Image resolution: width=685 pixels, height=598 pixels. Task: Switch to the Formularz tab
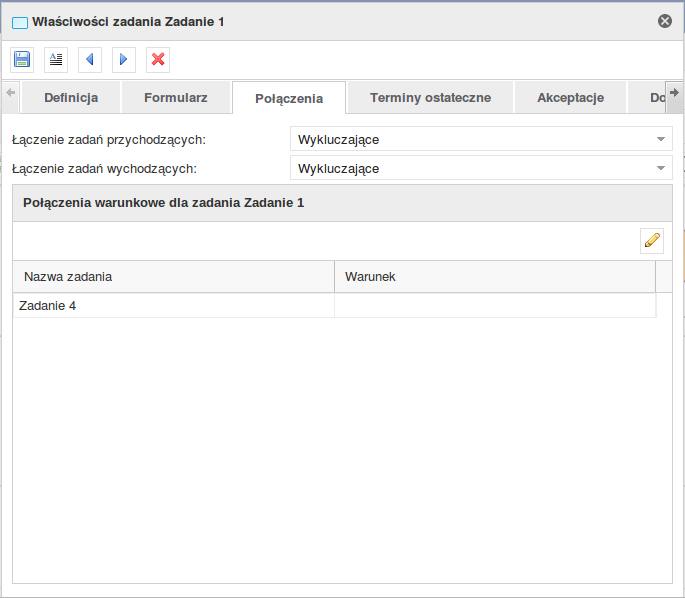tap(176, 98)
